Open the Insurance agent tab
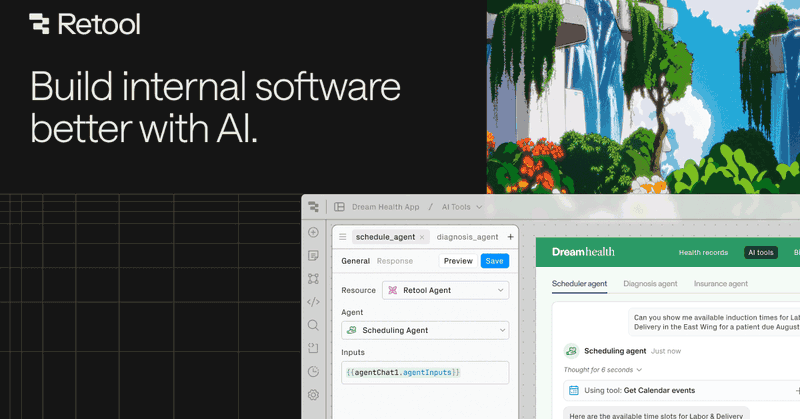Viewport: 800px width, 419px height. pyautogui.click(x=720, y=284)
